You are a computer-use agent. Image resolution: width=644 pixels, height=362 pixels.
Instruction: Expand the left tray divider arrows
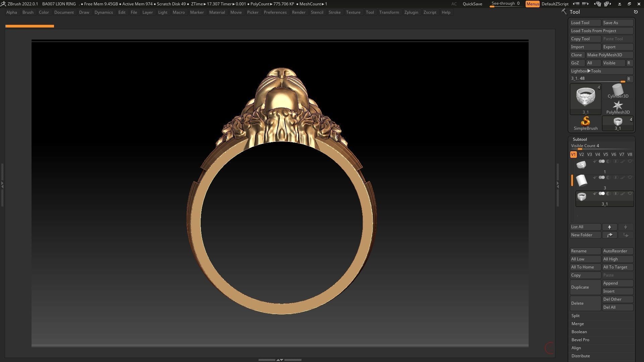click(x=2, y=184)
